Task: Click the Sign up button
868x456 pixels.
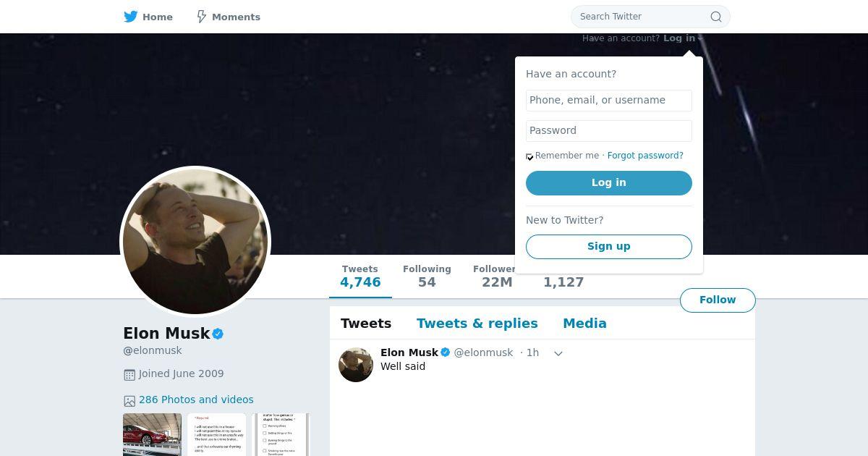Action: click(609, 247)
